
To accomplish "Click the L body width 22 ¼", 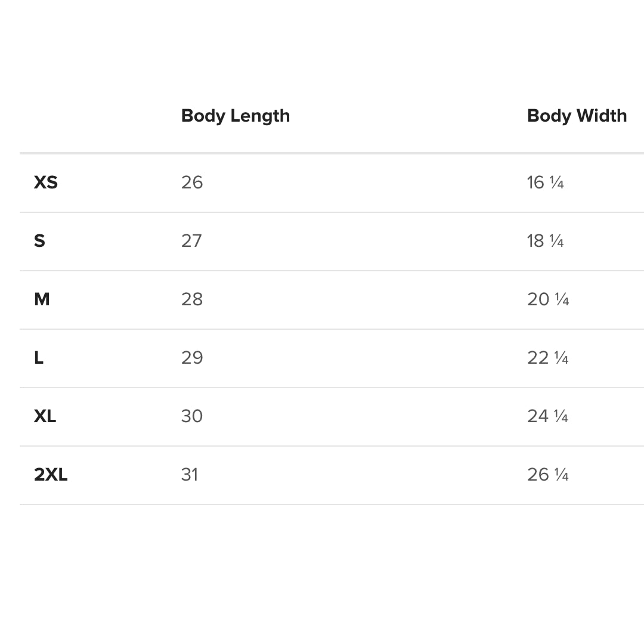I will coord(547,358).
